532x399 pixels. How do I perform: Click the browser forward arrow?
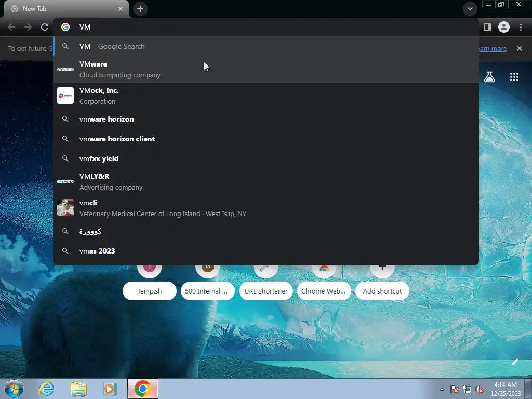(28, 27)
